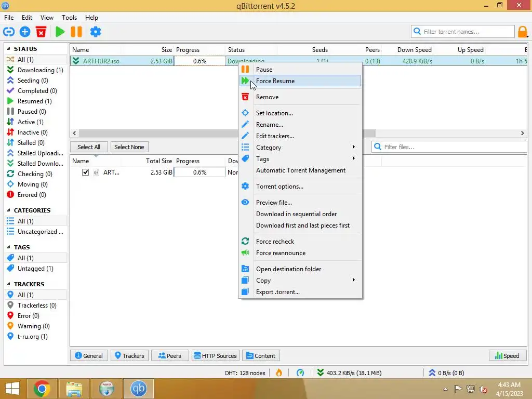Viewport: 532px width, 399px height.
Task: Click the Force reannounce megaphone icon
Action: (245, 253)
